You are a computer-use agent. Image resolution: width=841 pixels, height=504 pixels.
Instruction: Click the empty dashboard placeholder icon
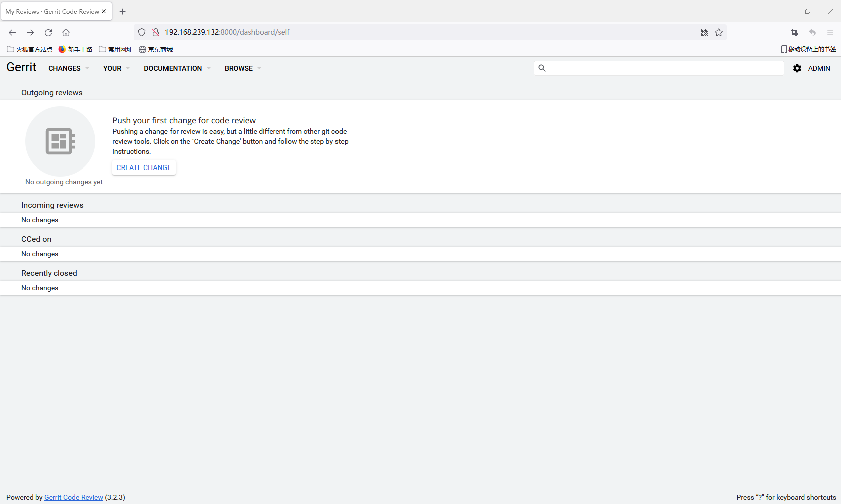[x=60, y=141]
